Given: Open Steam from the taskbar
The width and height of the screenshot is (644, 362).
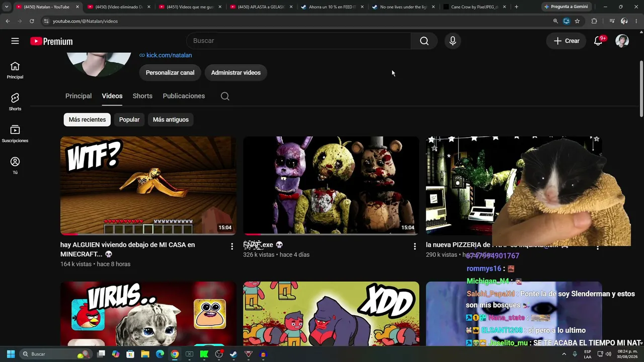Looking at the screenshot, I should click(233, 354).
